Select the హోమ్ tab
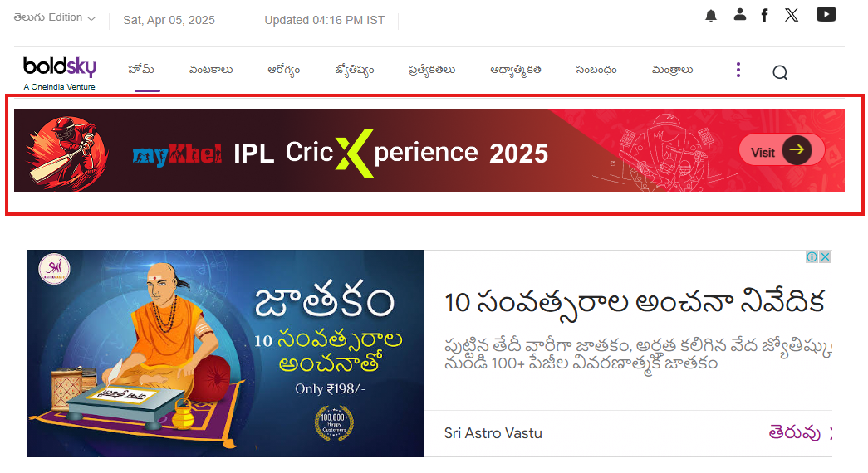Image resolution: width=868 pixels, height=473 pixels. coord(141,70)
